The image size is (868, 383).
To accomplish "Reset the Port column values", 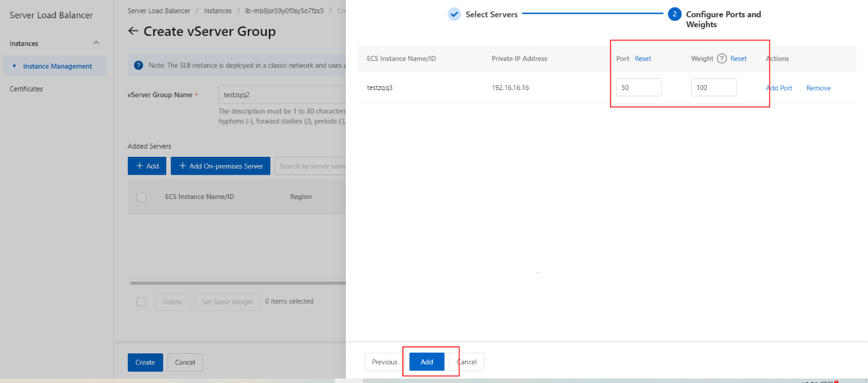I will click(x=643, y=59).
